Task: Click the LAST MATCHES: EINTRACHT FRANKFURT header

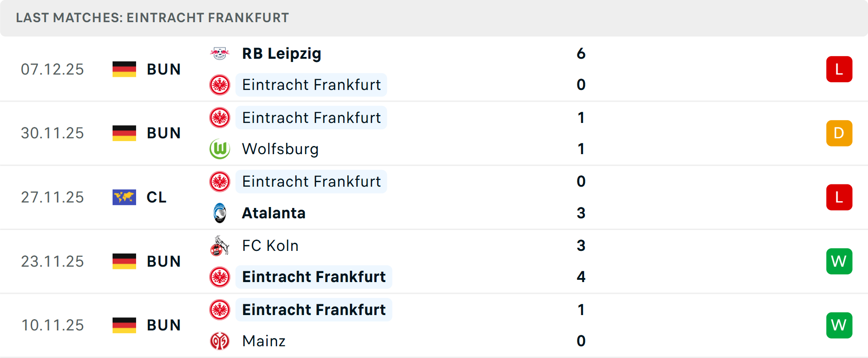Action: coord(152,18)
